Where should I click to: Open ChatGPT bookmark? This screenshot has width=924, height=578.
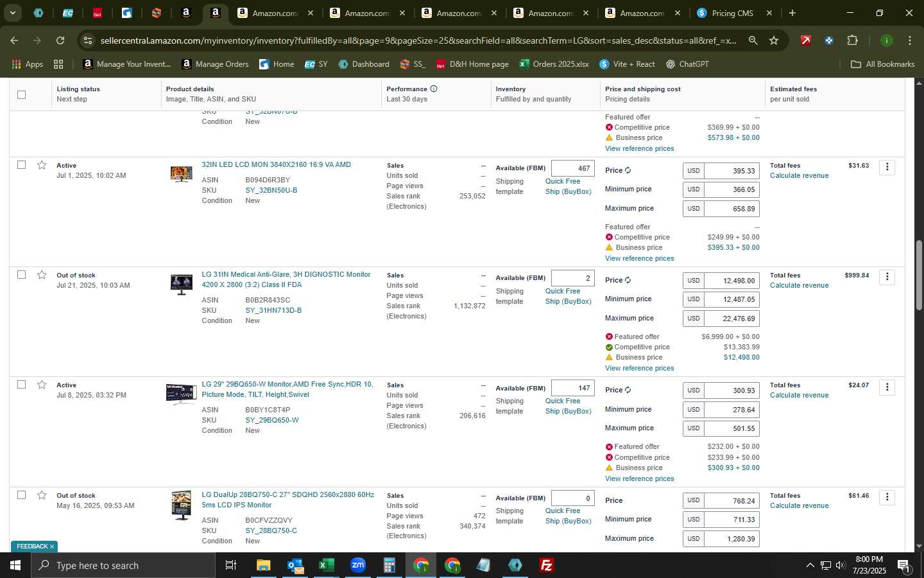[x=687, y=64]
